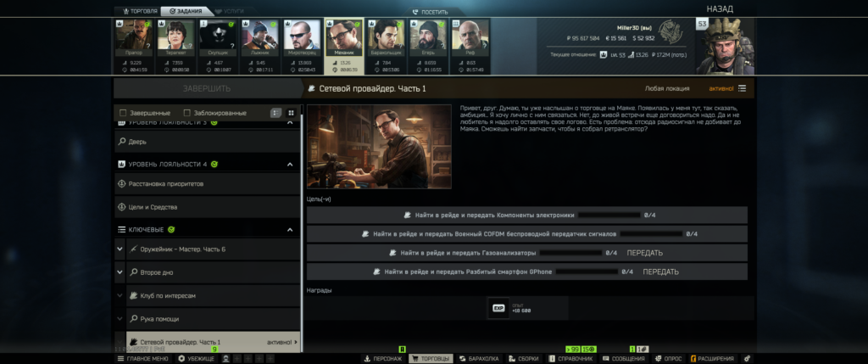Viewport: 868px width, 364px height.
Task: Open Опрос in bottom bar
Action: pyautogui.click(x=667, y=358)
